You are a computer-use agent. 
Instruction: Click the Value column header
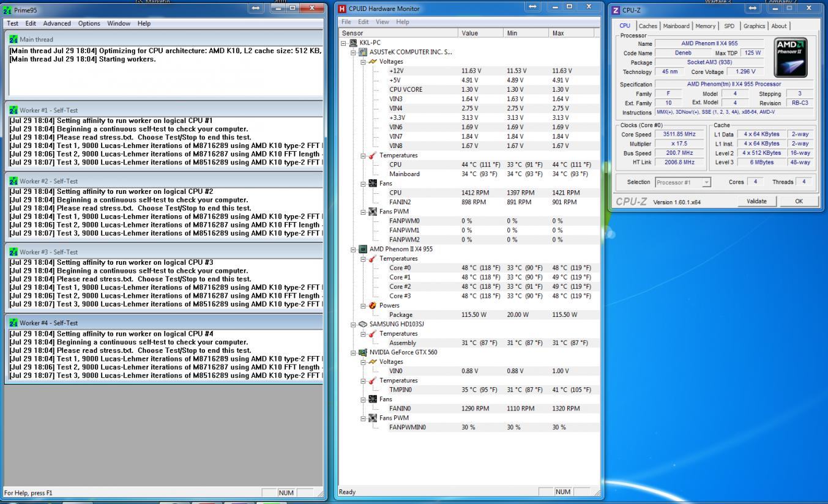click(481, 33)
